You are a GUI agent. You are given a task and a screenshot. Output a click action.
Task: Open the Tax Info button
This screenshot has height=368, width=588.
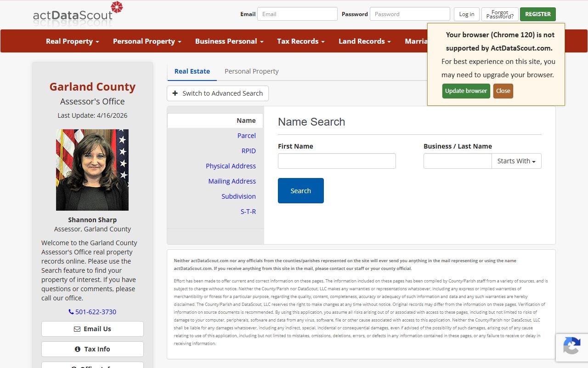[92, 349]
